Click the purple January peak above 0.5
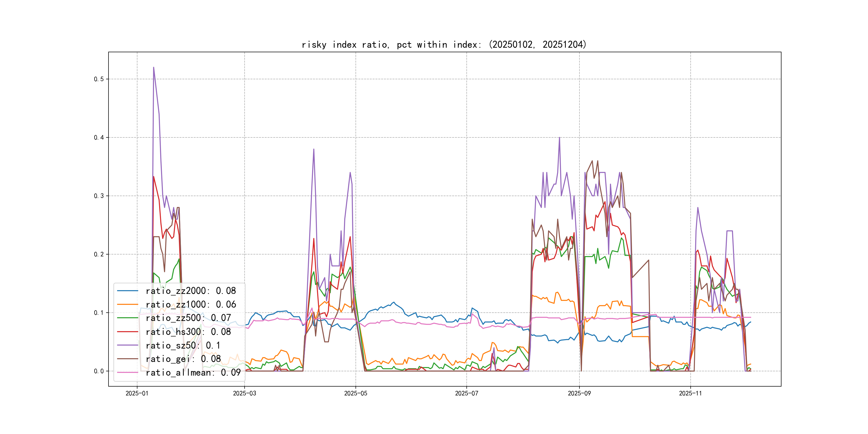Viewport: 868px width, 434px height. pos(154,68)
